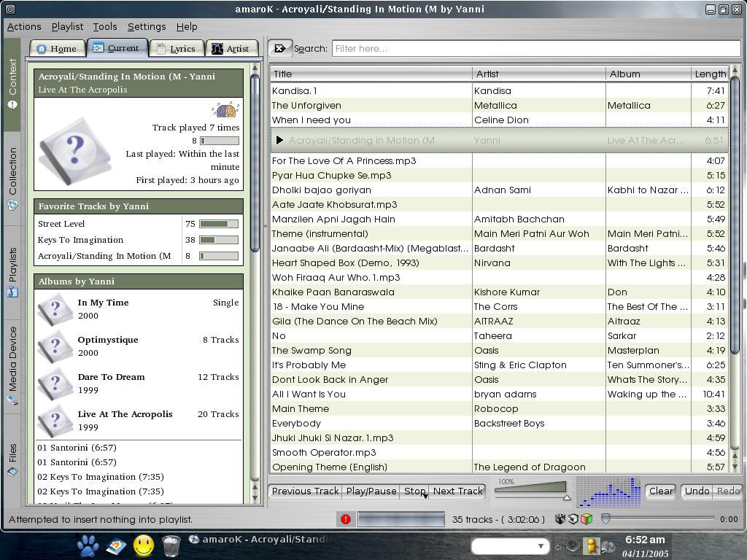
Task: Click the Next Track button
Action: (x=458, y=491)
